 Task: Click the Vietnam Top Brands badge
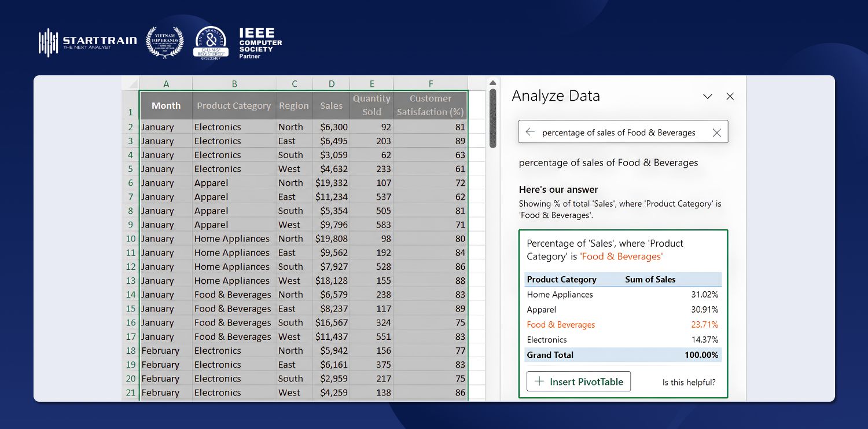point(164,42)
